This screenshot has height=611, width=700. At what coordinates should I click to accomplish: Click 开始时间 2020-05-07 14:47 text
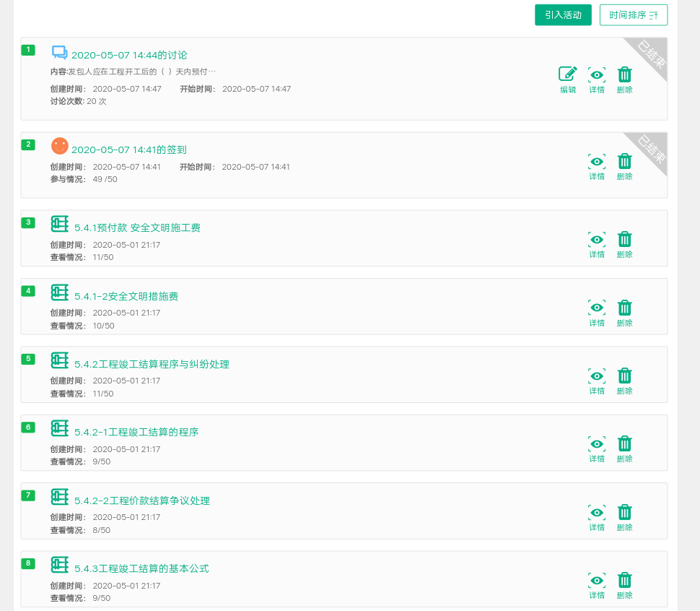(x=235, y=89)
